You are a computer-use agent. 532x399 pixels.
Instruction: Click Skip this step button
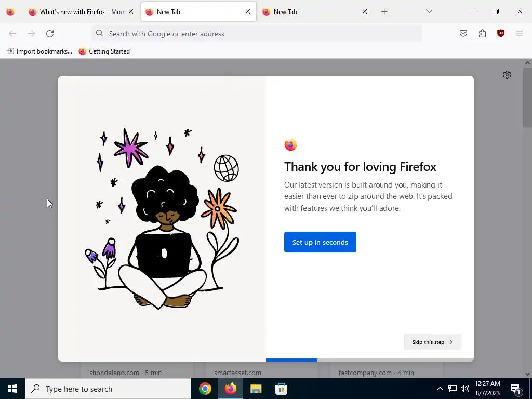432,342
